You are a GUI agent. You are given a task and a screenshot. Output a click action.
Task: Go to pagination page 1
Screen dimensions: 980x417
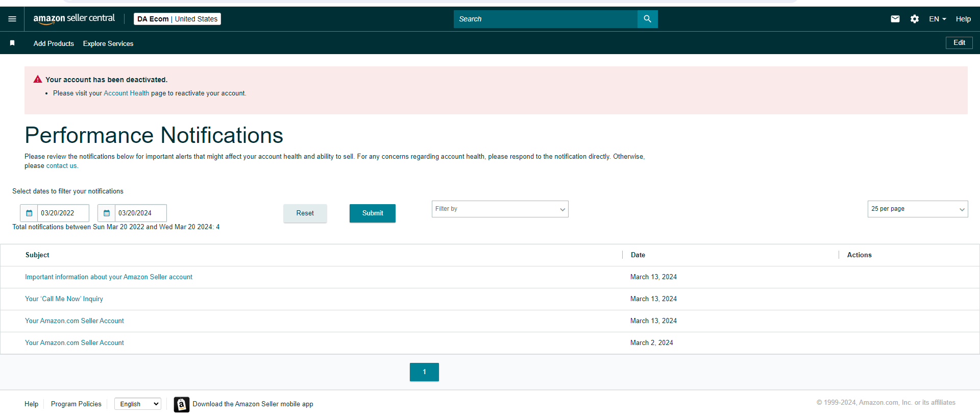(x=424, y=372)
